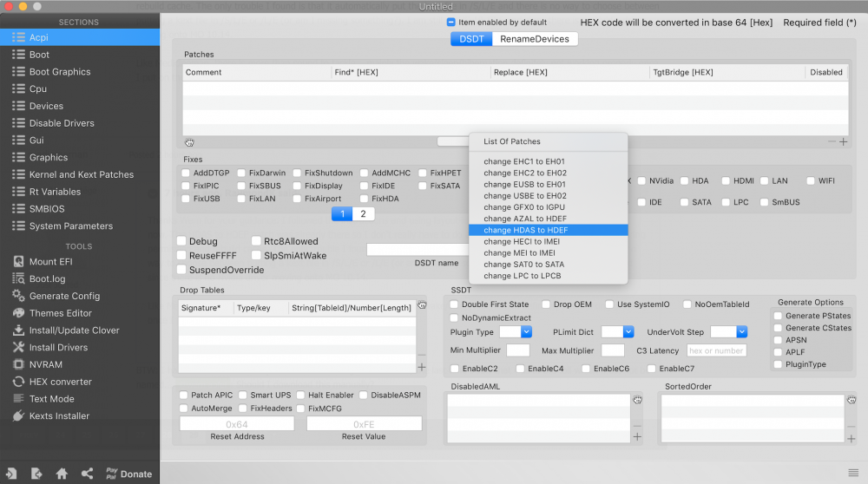Click the export configuration icon
This screenshot has width=868, height=484.
[36, 474]
